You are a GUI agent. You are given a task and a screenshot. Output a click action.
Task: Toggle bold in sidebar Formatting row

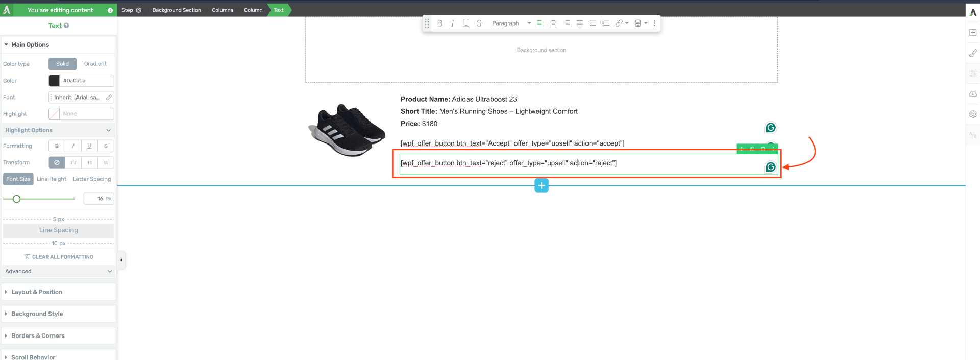coord(57,146)
